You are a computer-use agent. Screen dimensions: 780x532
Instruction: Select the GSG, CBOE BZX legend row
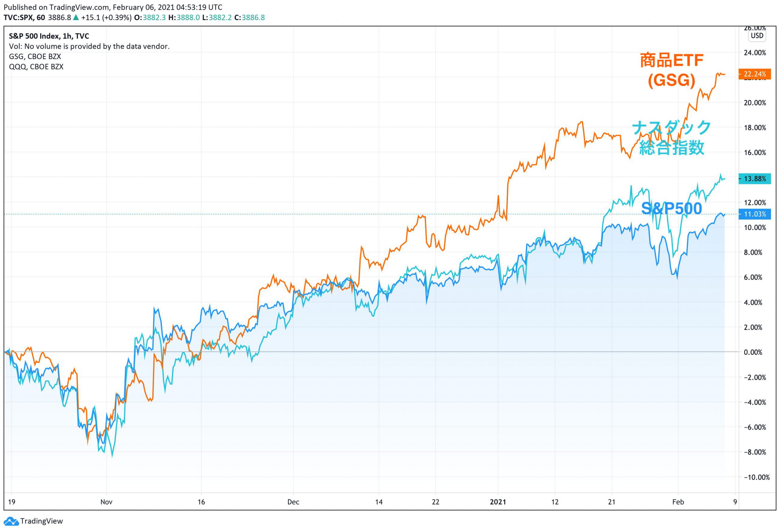coord(35,56)
